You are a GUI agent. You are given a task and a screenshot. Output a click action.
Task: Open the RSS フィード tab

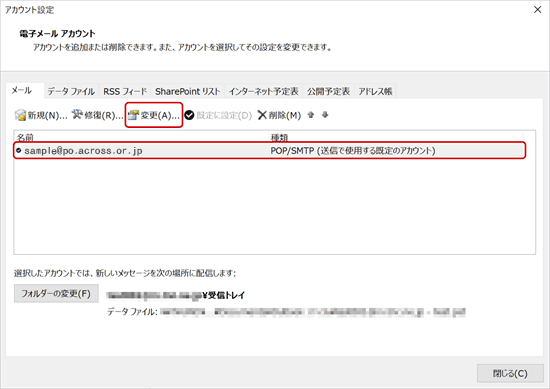click(x=125, y=91)
